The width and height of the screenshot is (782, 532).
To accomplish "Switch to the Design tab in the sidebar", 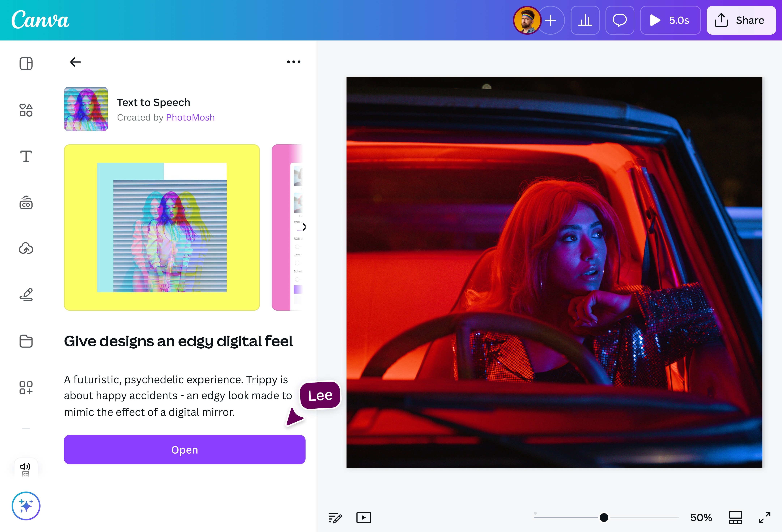I will (x=26, y=63).
